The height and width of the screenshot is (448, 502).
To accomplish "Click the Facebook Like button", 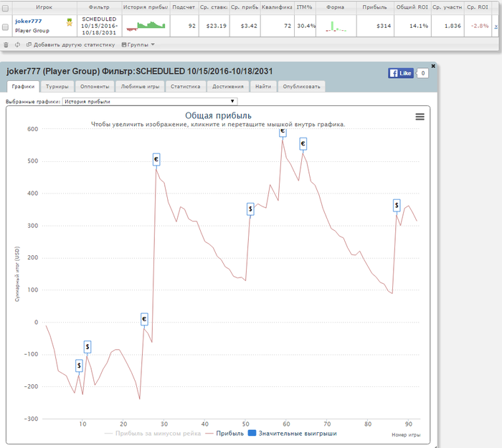I will coord(400,73).
